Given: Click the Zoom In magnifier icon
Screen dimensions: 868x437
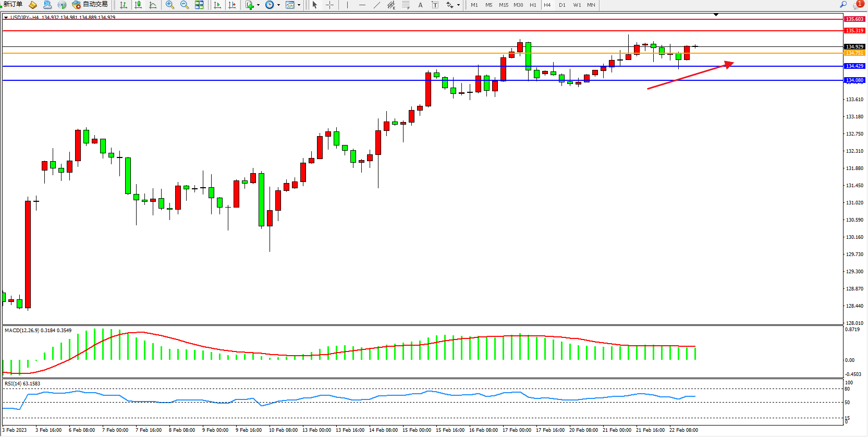Looking at the screenshot, I should click(169, 5).
